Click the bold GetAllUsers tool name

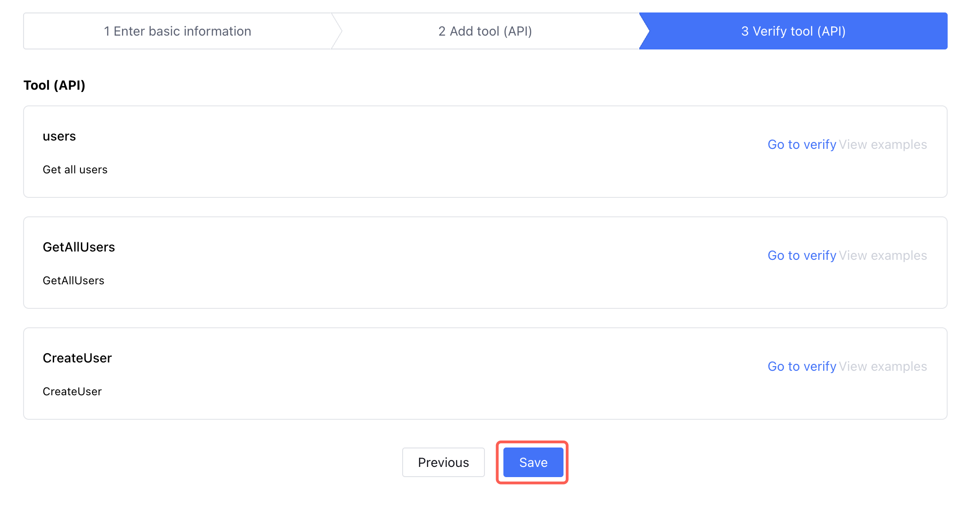point(79,247)
